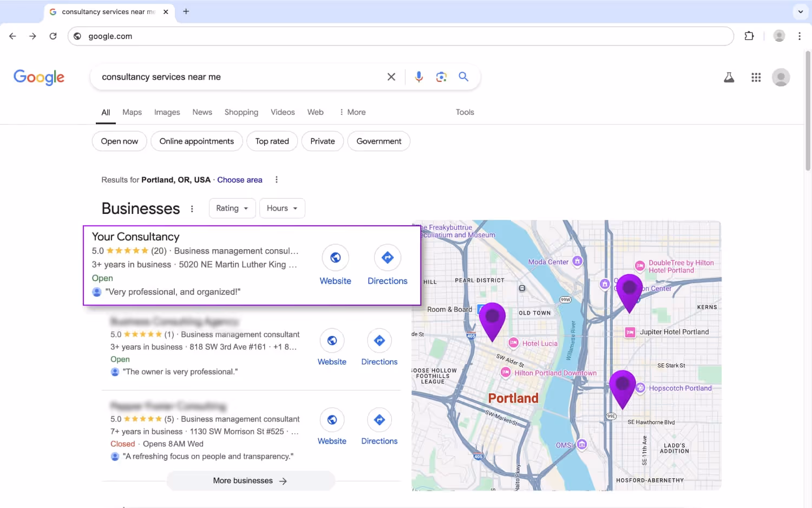The image size is (812, 508).
Task: Switch to the News tab
Action: coord(202,112)
